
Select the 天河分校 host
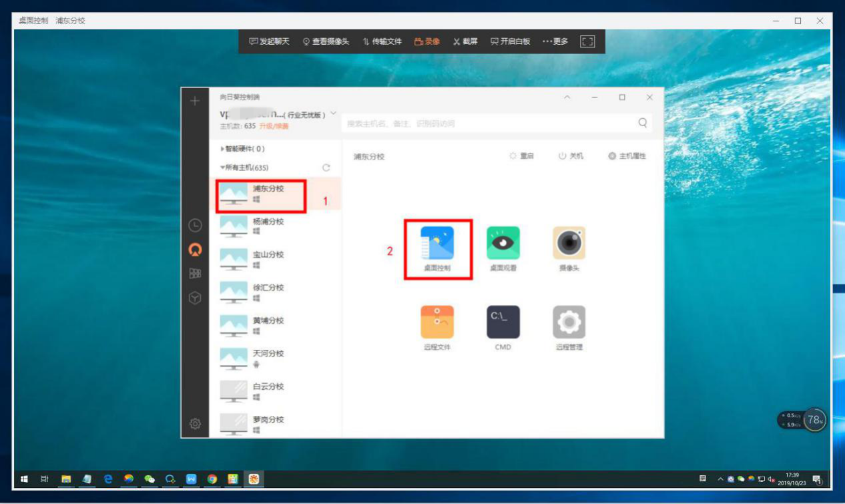275,358
